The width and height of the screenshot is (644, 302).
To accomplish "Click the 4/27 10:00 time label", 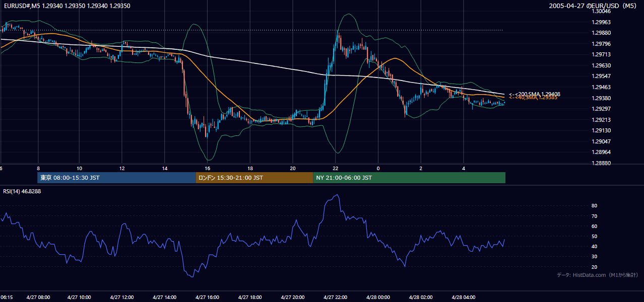I will pyautogui.click(x=78, y=297).
